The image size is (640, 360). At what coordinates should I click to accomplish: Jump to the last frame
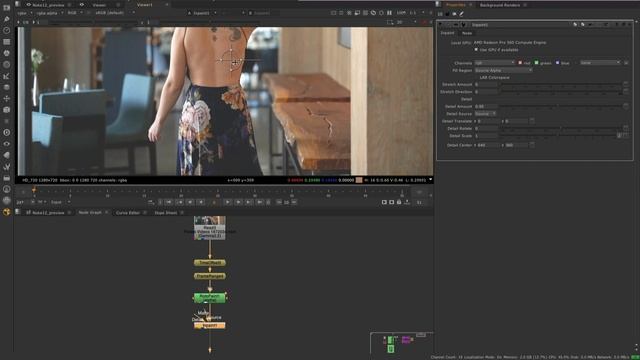click(259, 202)
